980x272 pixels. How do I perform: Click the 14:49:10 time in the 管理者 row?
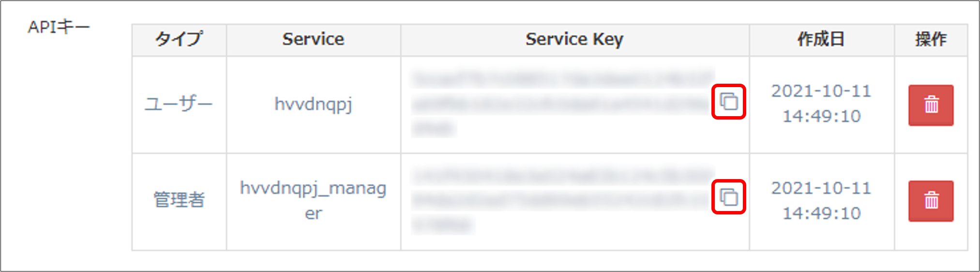[821, 213]
